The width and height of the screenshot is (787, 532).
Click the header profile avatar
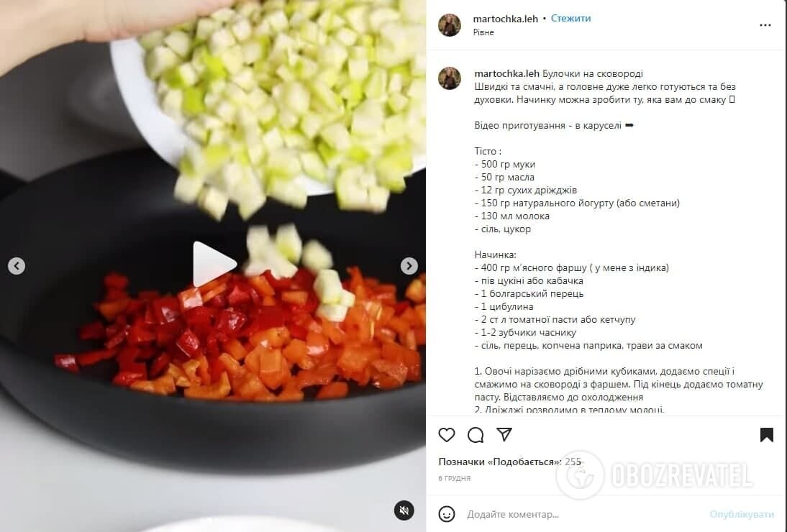pos(449,25)
